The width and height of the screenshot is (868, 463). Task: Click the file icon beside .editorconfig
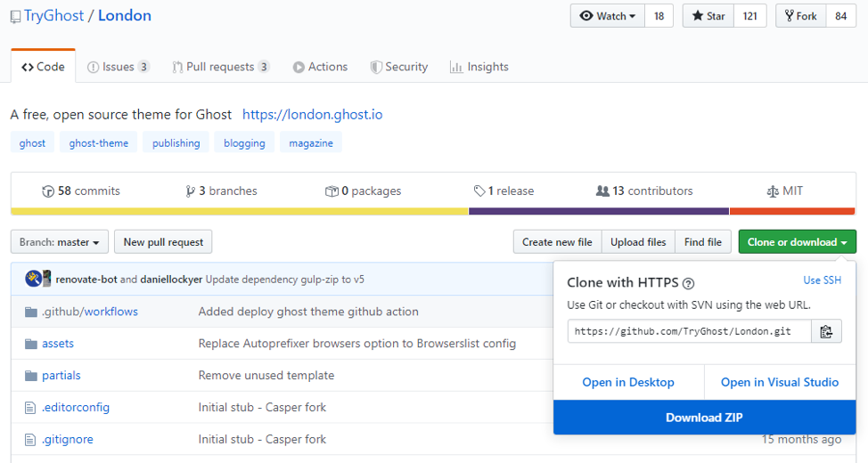tap(30, 408)
